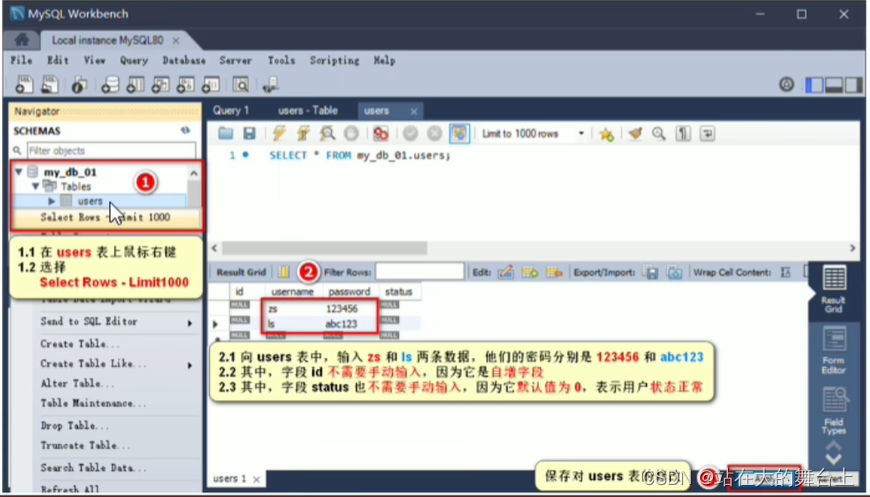Toggle the autocommit mode button

click(459, 133)
